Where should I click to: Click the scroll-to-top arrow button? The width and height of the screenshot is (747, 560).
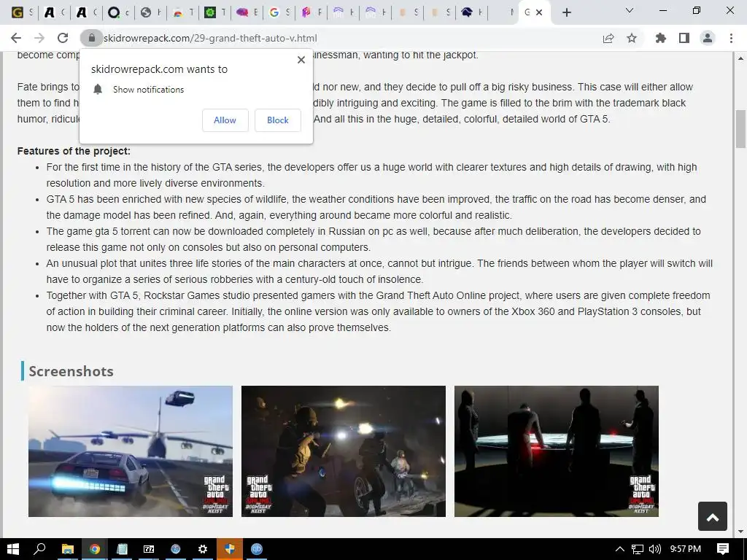713,516
